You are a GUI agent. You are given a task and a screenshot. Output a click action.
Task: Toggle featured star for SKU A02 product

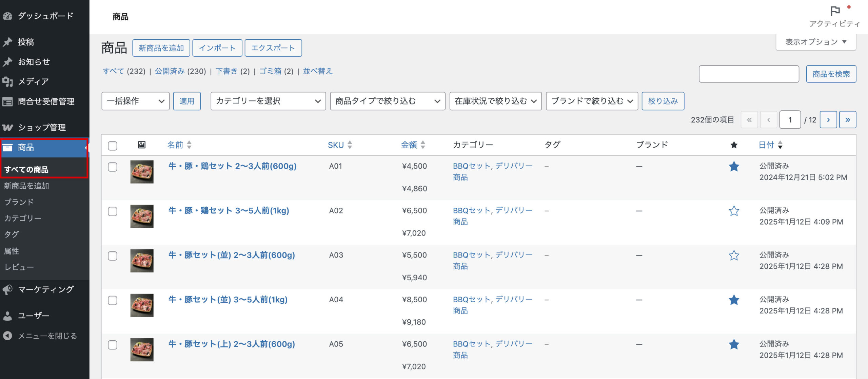click(734, 211)
